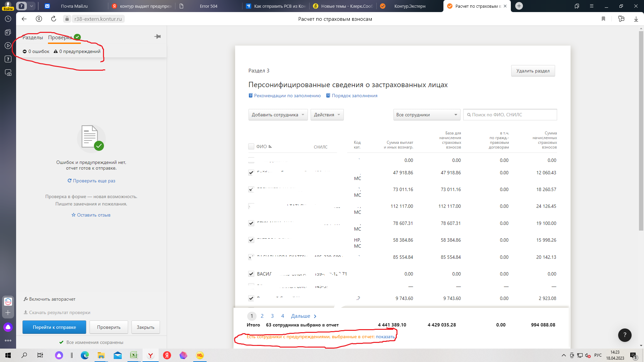
Task: Open File Explorer from taskbar
Action: pos(101,355)
